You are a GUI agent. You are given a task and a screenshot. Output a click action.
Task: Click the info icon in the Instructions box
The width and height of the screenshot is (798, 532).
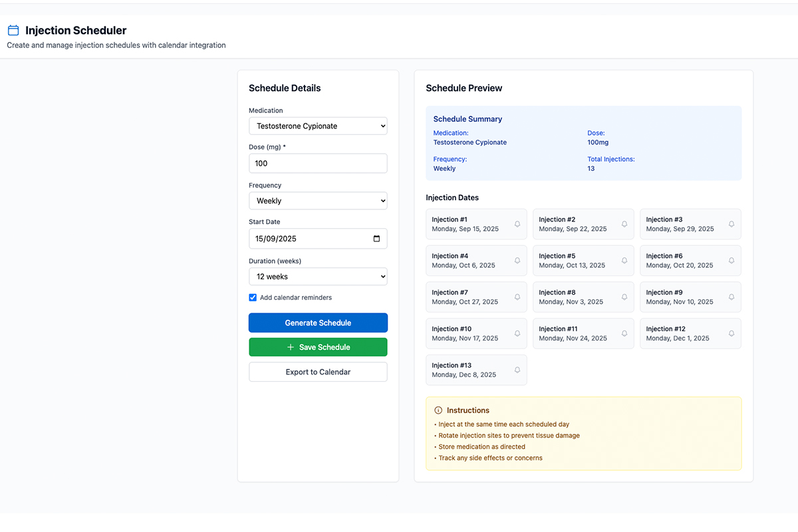[438, 410]
